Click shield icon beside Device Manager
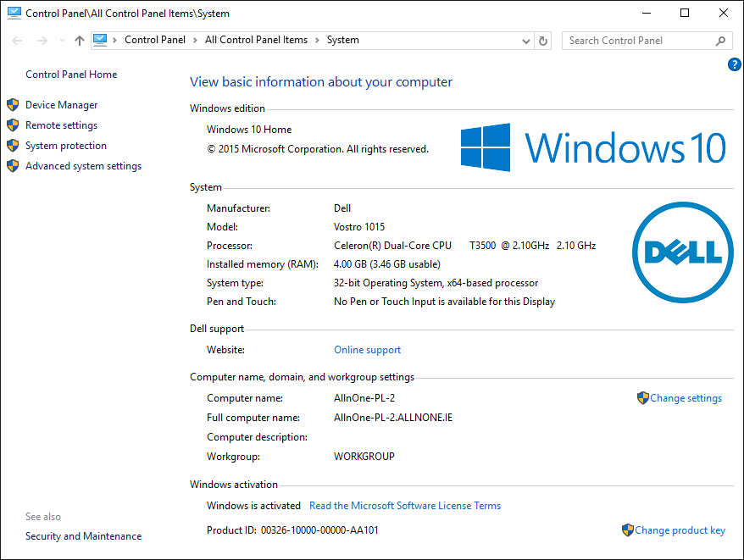This screenshot has height=560, width=744. pos(13,105)
